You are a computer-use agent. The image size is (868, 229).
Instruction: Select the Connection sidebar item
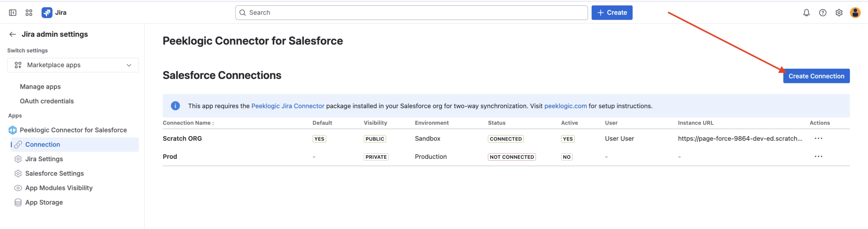pyautogui.click(x=75, y=145)
